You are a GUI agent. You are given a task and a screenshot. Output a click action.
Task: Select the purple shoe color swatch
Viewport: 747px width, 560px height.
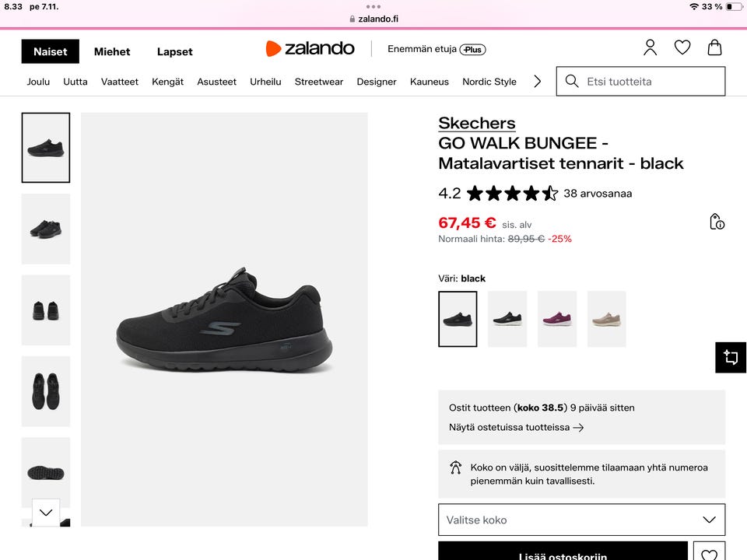click(557, 319)
